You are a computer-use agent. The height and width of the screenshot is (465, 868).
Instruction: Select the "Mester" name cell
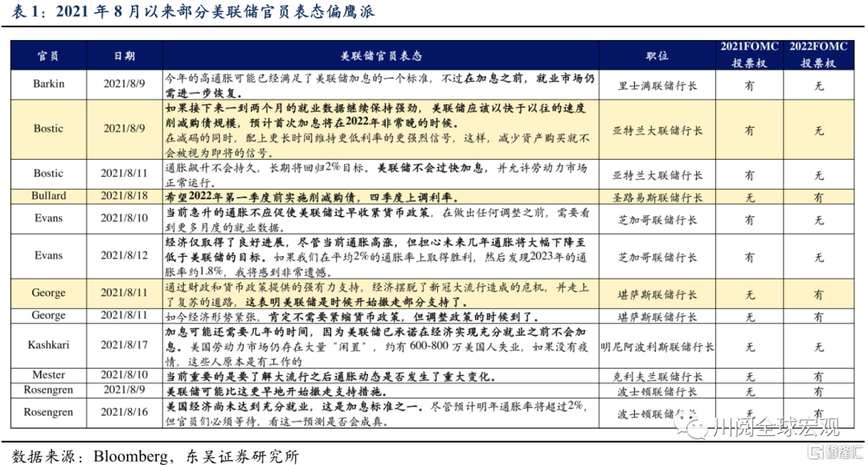pos(49,375)
